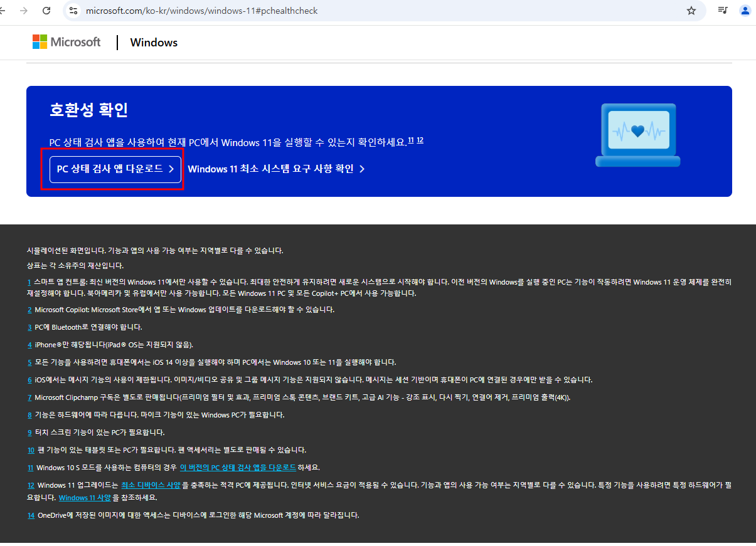Click the PC에 Bluetooth로 연결해야 합니다 text
The height and width of the screenshot is (546, 756).
(88, 327)
